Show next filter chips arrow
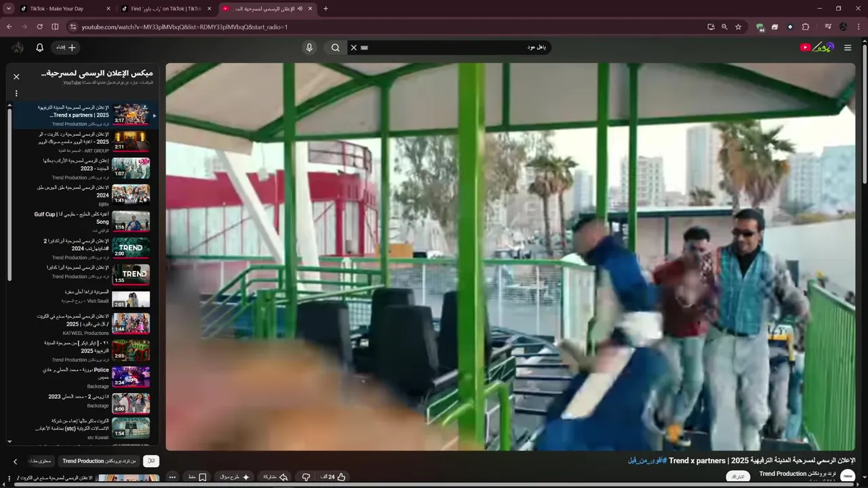The height and width of the screenshot is (488, 868). click(x=15, y=462)
